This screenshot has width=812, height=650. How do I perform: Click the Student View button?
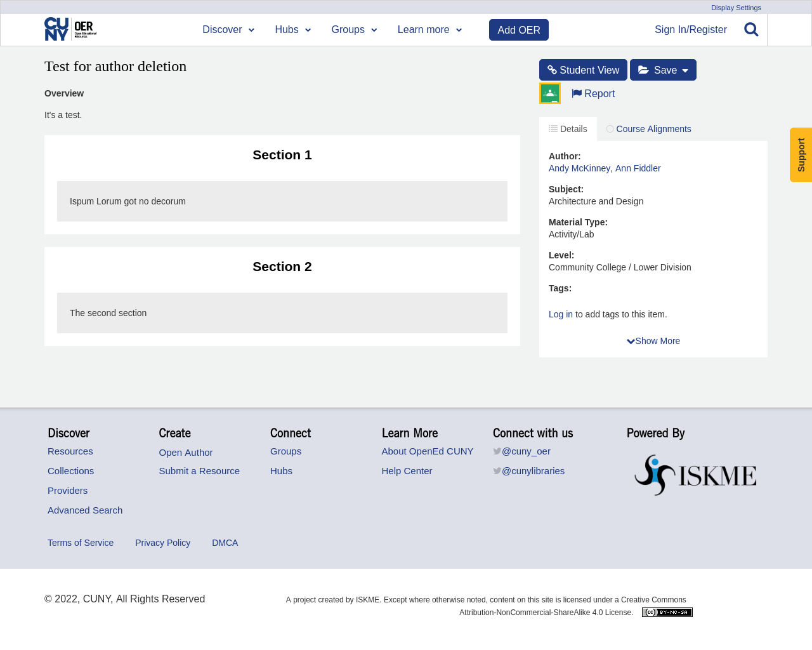583,70
